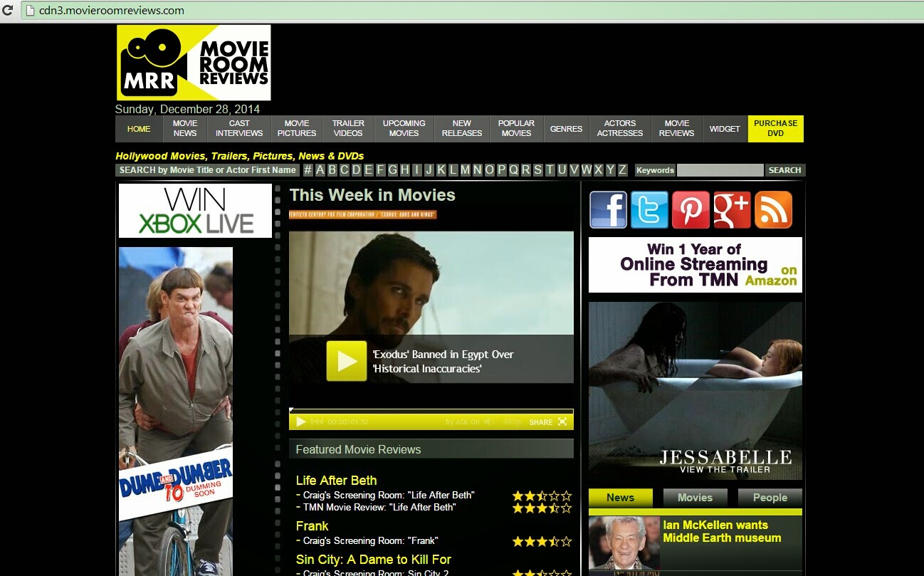
Task: Click the Dumb and Dumber To poster
Action: tap(176, 411)
